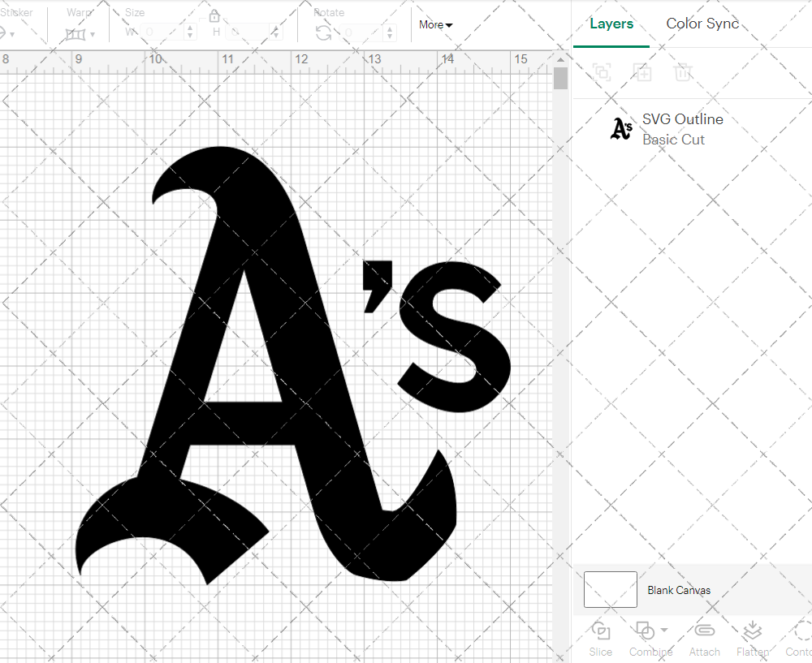This screenshot has height=663, width=812.
Task: Switch to the Color Sync tab
Action: (702, 24)
